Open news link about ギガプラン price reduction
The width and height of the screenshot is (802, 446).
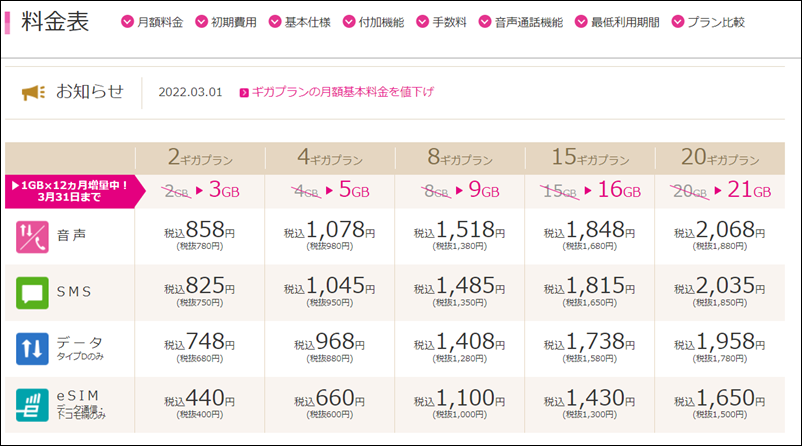342,93
